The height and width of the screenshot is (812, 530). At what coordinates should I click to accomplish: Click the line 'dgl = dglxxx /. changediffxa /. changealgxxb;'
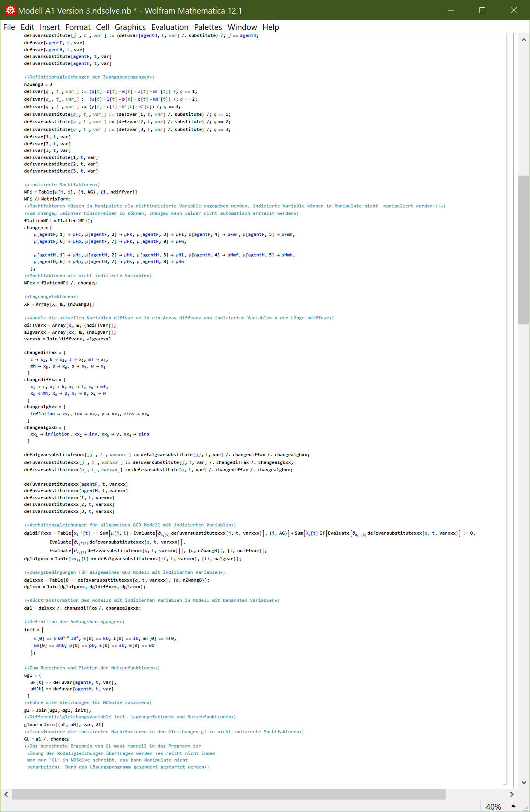pos(82,608)
